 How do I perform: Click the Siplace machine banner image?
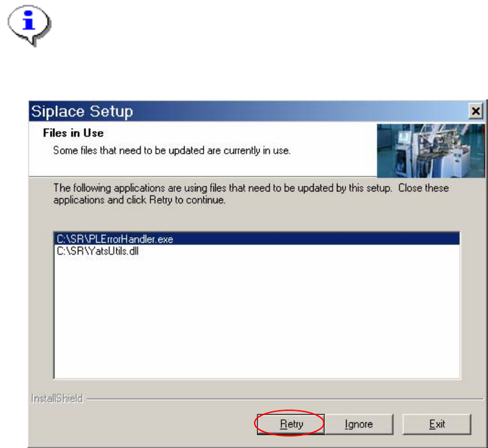coord(431,151)
